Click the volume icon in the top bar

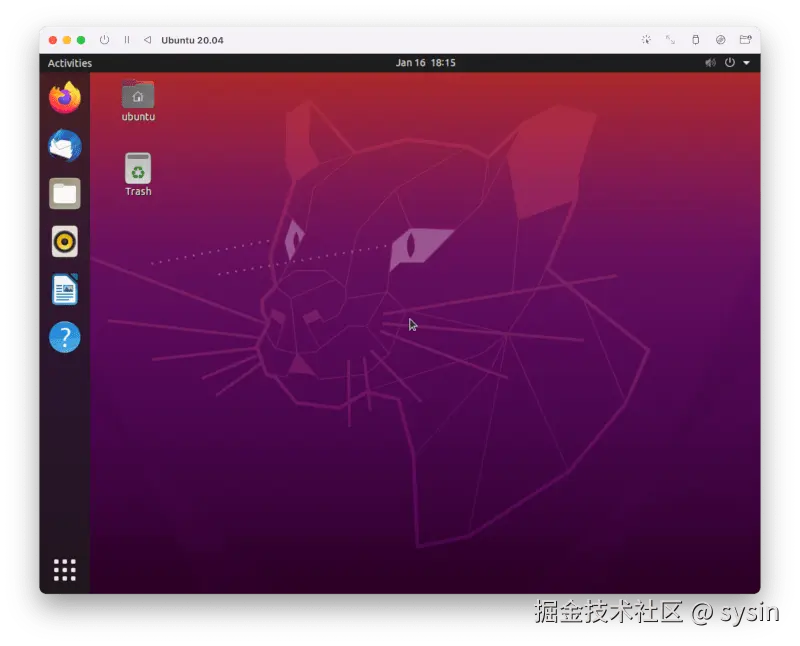click(710, 63)
